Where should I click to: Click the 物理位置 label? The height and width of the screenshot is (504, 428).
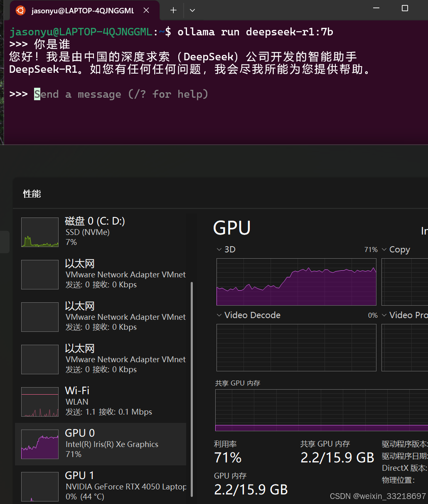click(398, 480)
